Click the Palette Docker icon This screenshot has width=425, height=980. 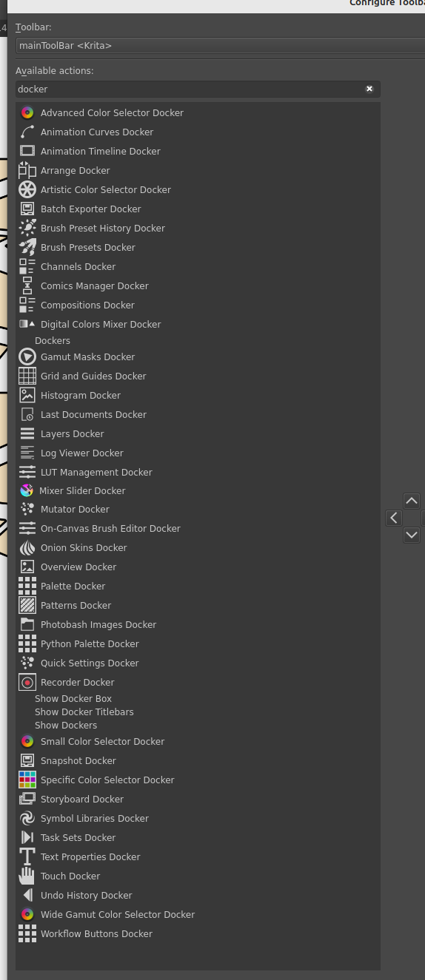coord(27,587)
